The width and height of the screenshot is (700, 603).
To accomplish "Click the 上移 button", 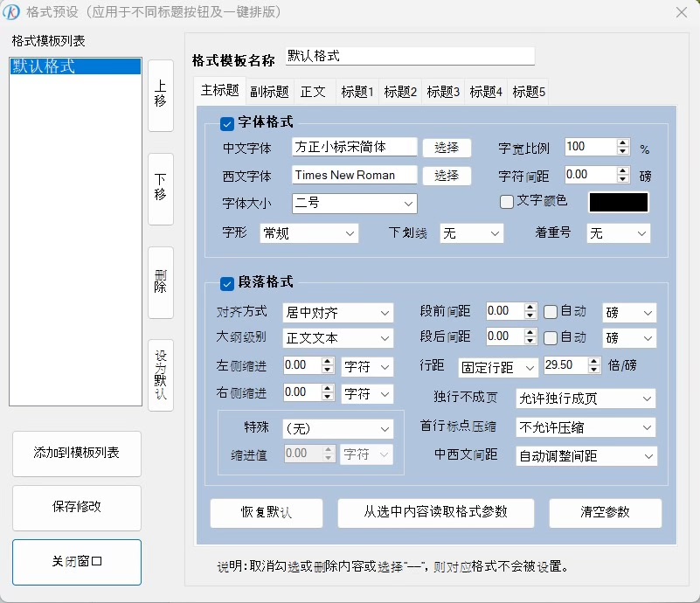I will tap(161, 95).
